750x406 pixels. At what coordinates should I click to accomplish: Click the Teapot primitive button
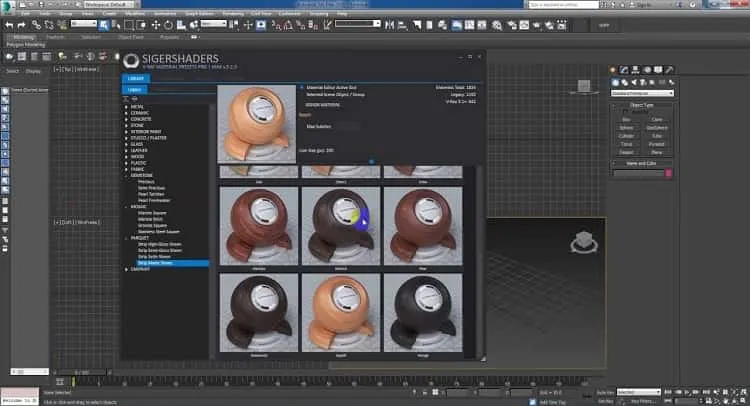[x=626, y=152]
